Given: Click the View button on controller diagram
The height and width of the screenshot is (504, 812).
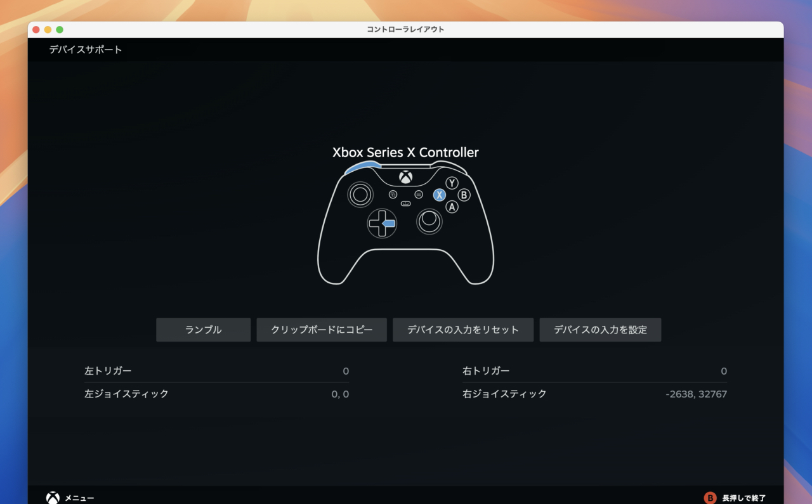Looking at the screenshot, I should (393, 195).
